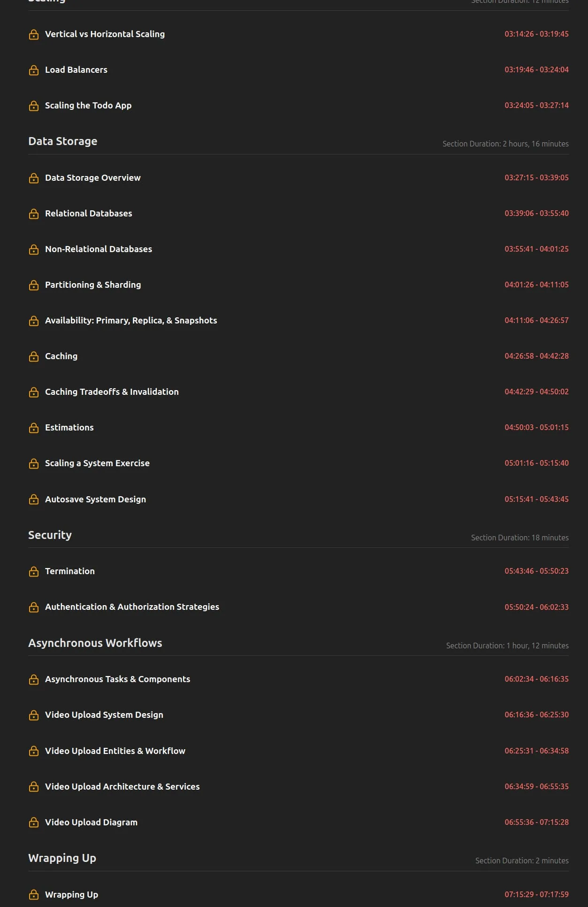
Task: Click lock icon next to Autosave System Design
Action: (x=34, y=500)
